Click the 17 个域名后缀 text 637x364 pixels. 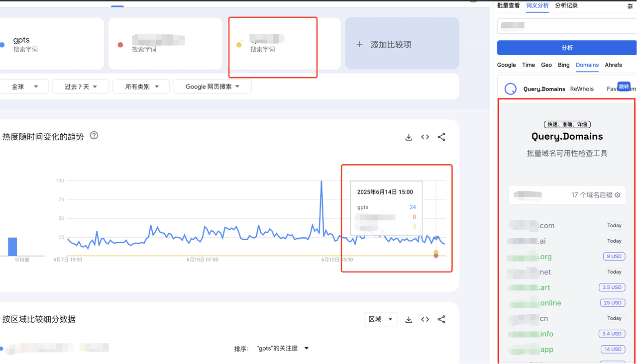pos(592,195)
